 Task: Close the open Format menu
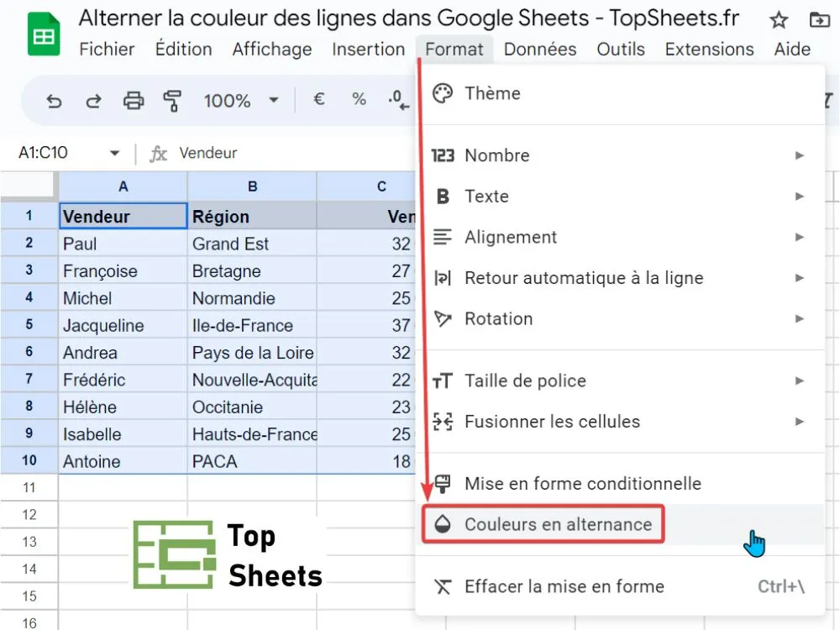pyautogui.click(x=454, y=50)
